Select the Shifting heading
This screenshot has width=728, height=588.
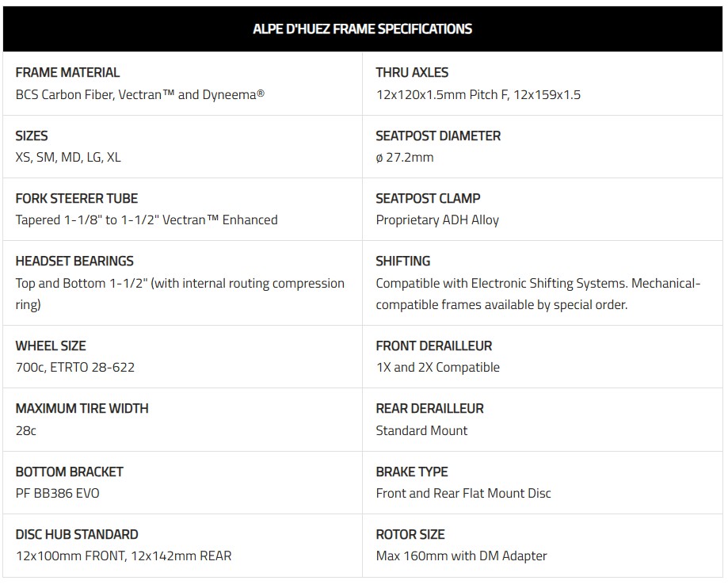[403, 261]
